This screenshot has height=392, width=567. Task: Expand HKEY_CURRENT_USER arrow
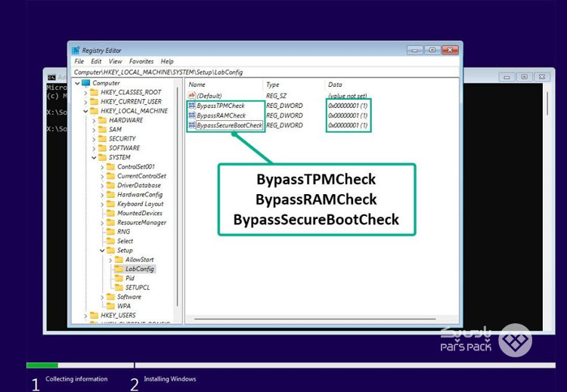click(85, 102)
